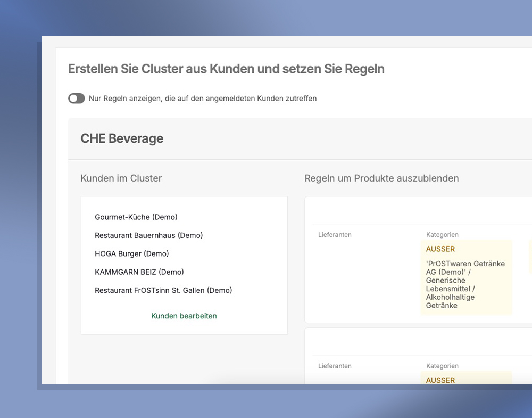
Task: Click 'Kategorien' label in second rule
Action: click(442, 366)
